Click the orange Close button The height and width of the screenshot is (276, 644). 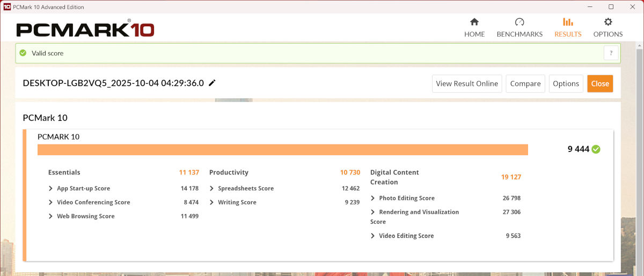click(600, 83)
